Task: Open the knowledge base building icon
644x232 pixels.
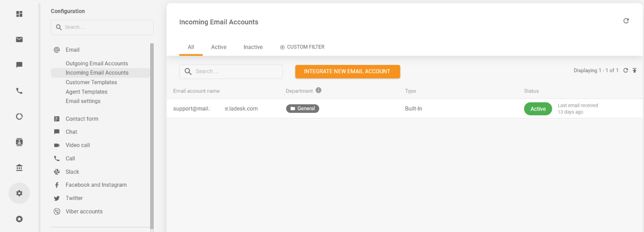Action: pyautogui.click(x=19, y=167)
